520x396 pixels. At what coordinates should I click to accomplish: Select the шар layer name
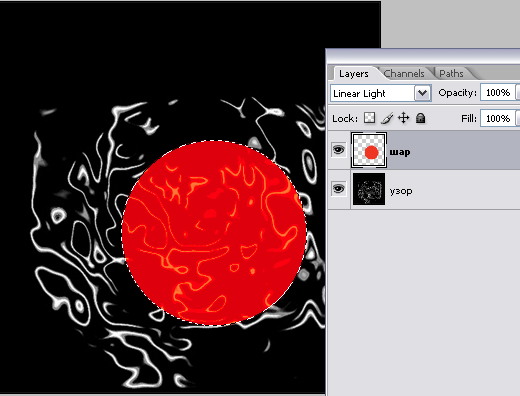pyautogui.click(x=400, y=152)
